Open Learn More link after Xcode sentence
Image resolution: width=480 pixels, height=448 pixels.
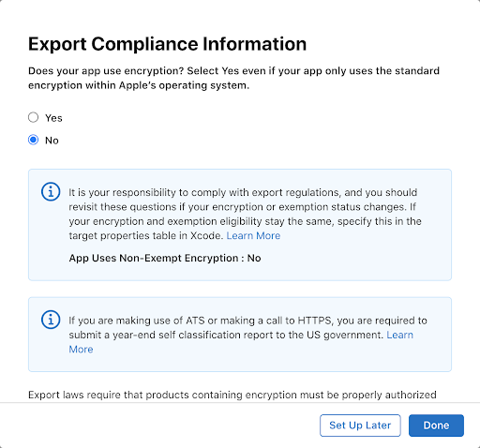click(x=253, y=235)
